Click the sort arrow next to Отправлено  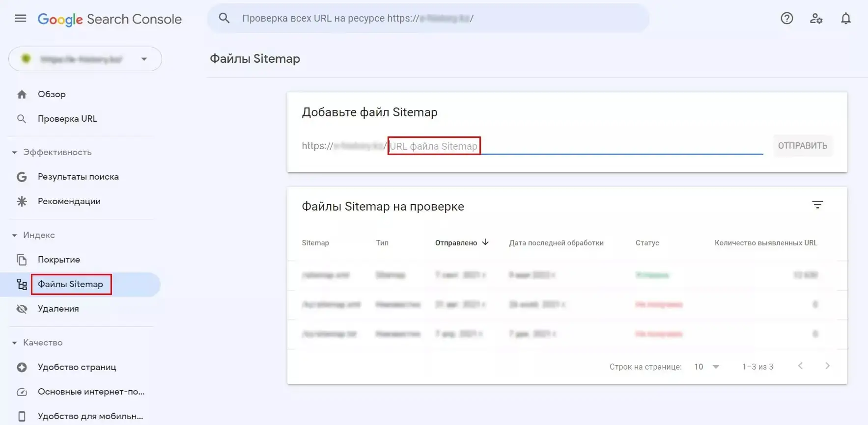(x=485, y=242)
